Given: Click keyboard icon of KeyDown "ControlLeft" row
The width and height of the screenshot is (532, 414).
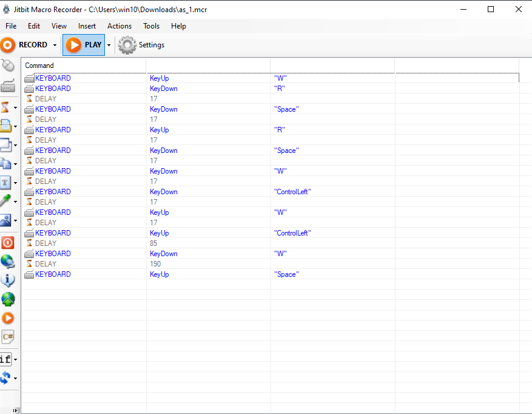Looking at the screenshot, I should click(x=29, y=192).
